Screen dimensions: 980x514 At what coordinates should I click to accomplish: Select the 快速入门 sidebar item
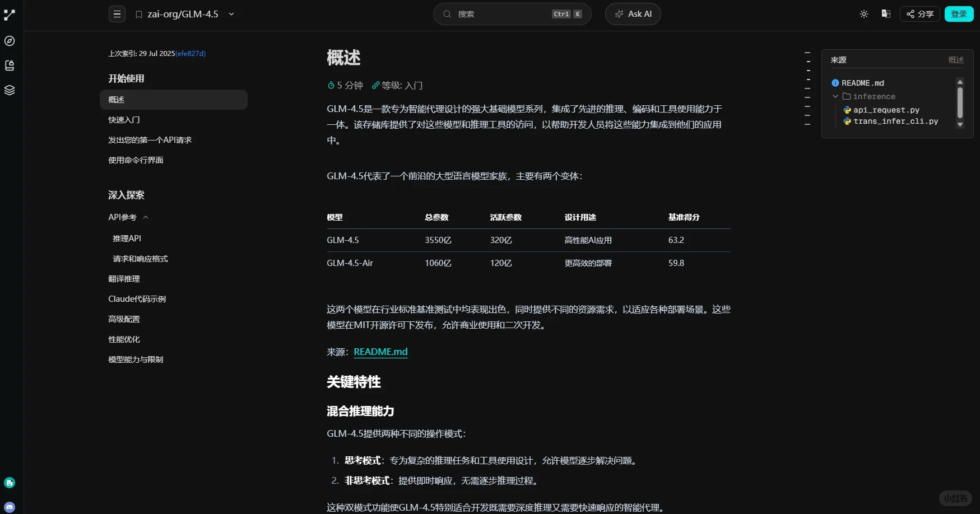[x=124, y=119]
